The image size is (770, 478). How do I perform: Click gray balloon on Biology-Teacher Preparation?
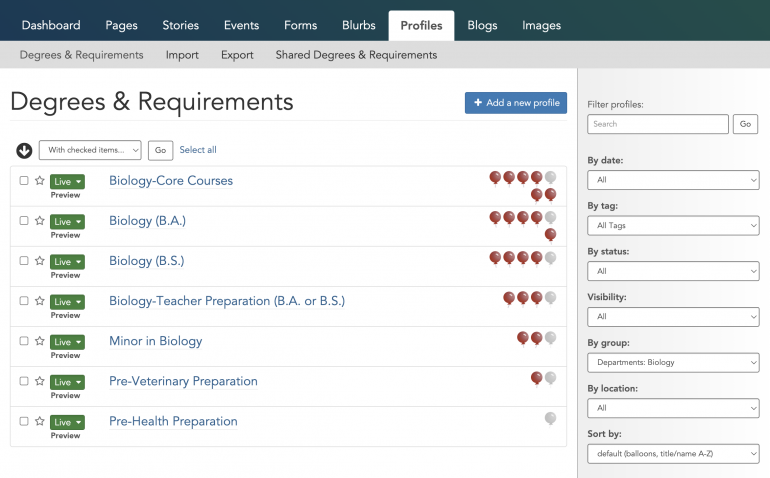click(x=550, y=298)
